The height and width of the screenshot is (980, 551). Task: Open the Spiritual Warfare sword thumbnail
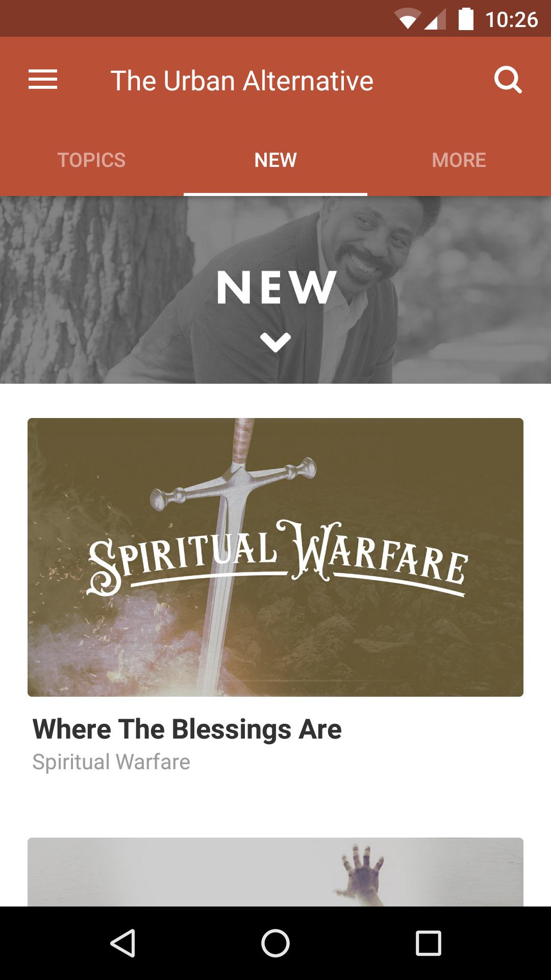(x=275, y=557)
